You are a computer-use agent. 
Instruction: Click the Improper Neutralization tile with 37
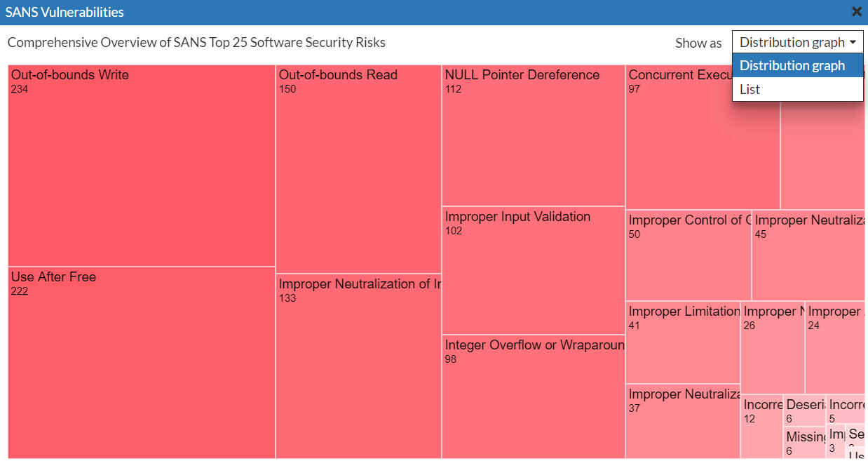point(682,421)
